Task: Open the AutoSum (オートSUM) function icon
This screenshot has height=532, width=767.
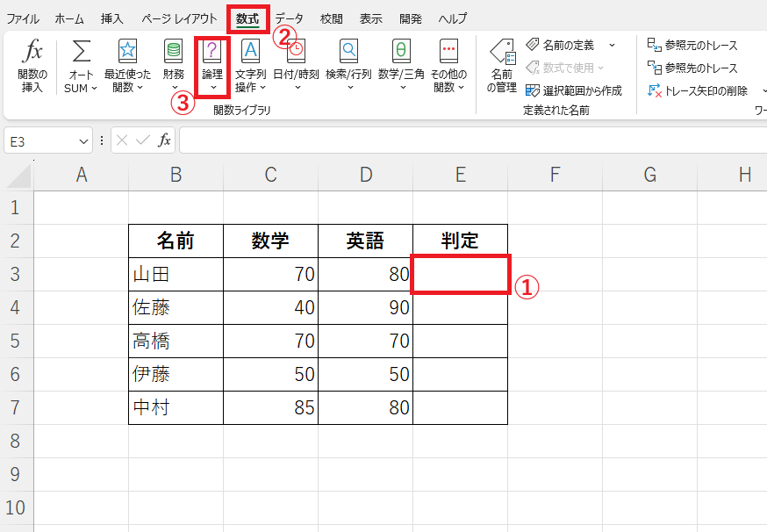Action: click(x=81, y=65)
